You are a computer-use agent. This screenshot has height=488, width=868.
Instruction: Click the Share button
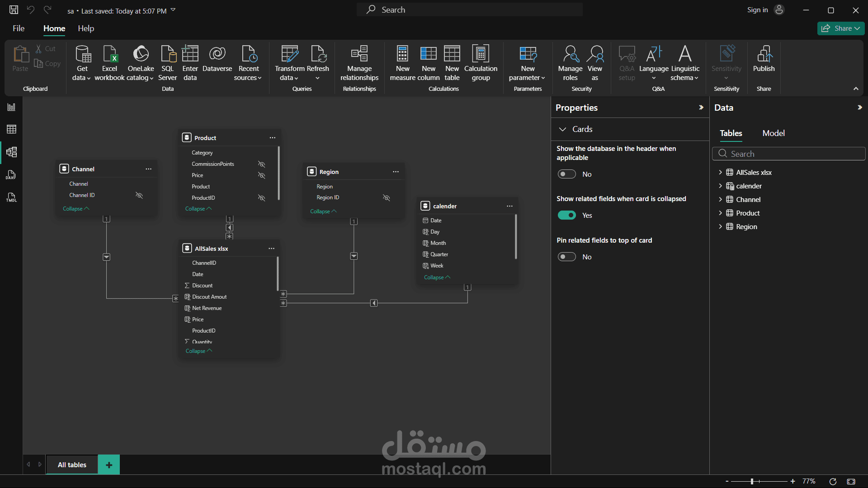[x=840, y=28]
